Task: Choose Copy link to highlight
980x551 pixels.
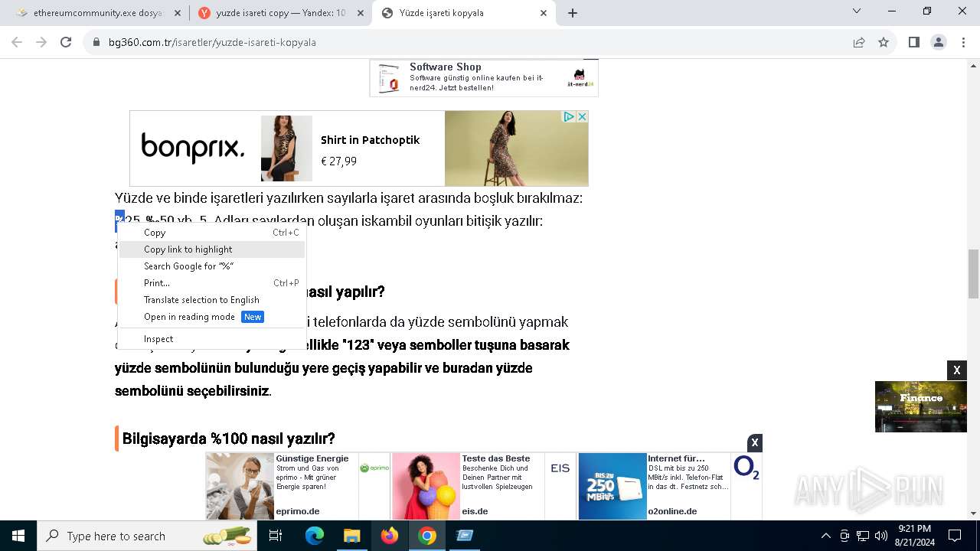Action: tap(212, 249)
